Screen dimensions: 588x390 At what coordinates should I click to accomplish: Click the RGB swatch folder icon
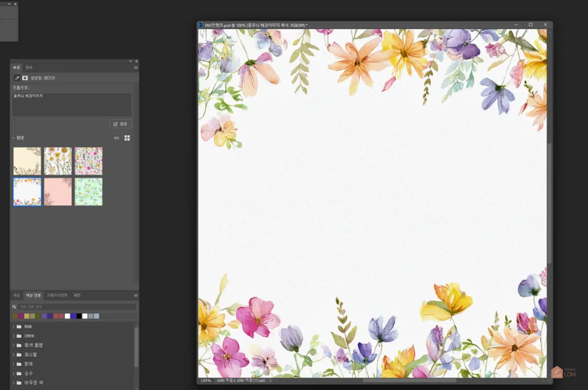click(19, 327)
